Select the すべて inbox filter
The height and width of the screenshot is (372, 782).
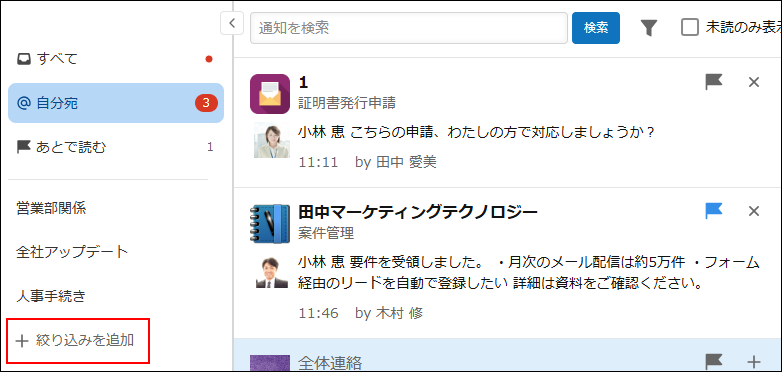[116, 59]
